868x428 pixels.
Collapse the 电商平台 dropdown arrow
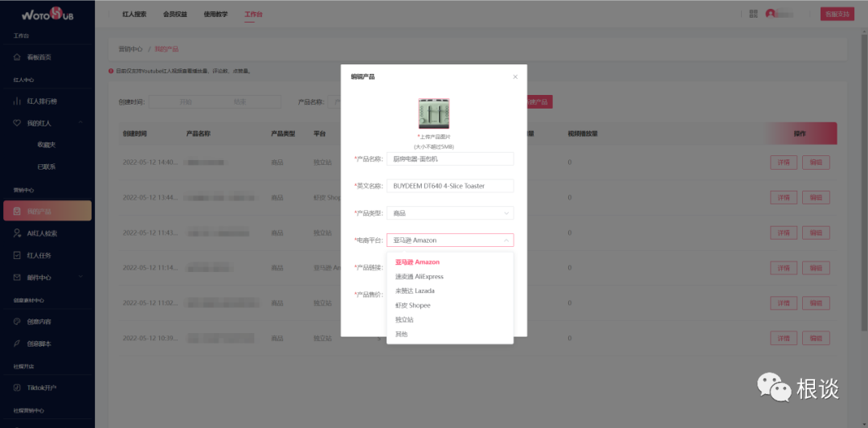point(506,240)
